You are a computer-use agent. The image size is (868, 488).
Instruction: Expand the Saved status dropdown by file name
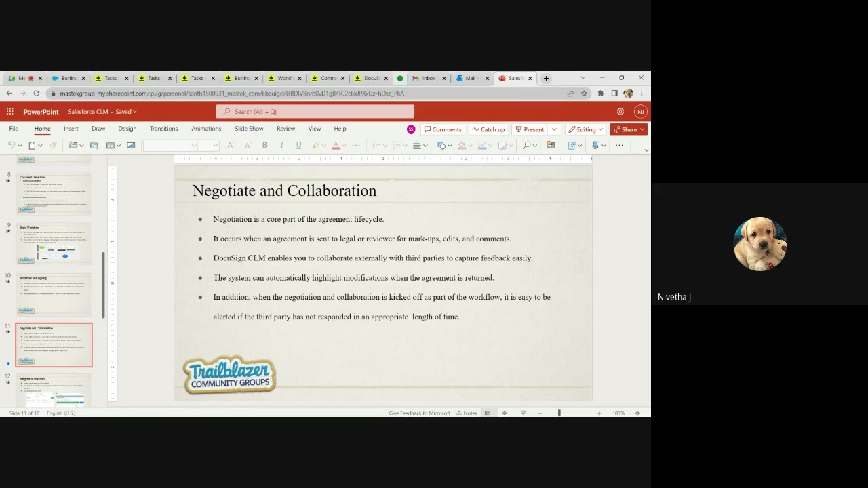tap(135, 112)
